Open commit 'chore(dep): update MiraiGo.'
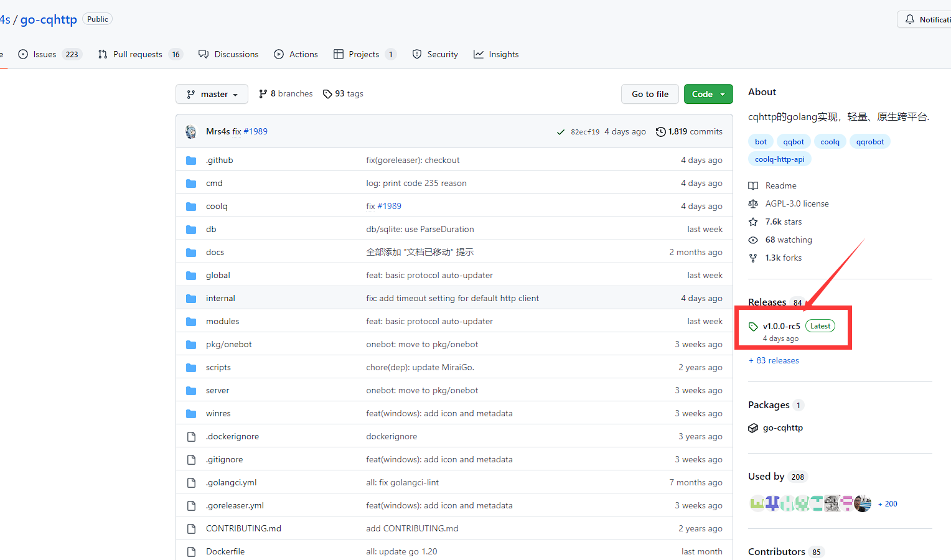The image size is (951, 560). coord(420,367)
